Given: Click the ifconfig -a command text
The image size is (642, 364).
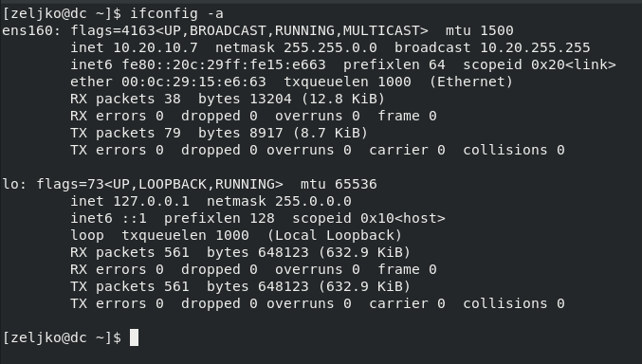Looking at the screenshot, I should 176,14.
